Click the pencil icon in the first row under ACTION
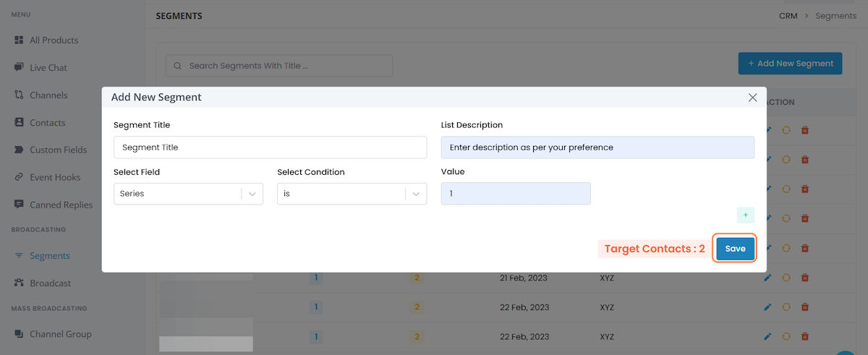 point(767,130)
